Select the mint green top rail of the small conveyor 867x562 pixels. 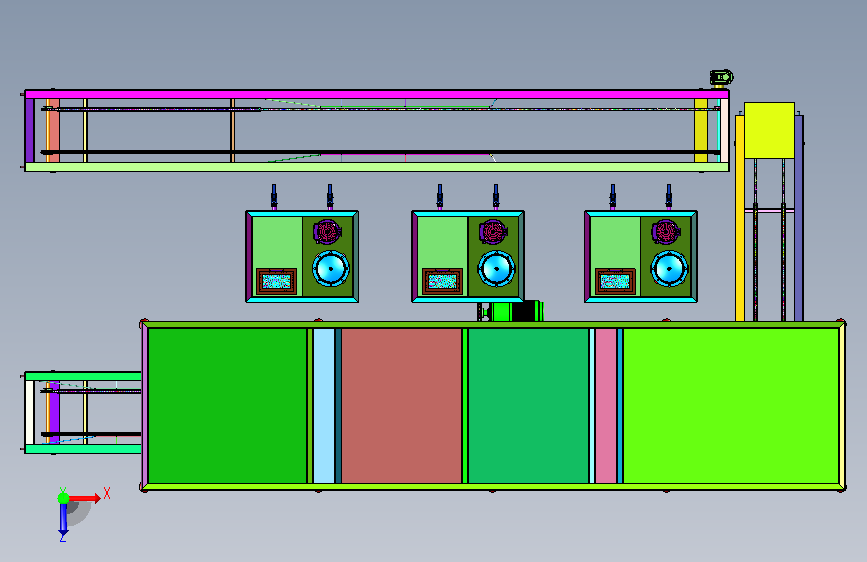point(83,376)
